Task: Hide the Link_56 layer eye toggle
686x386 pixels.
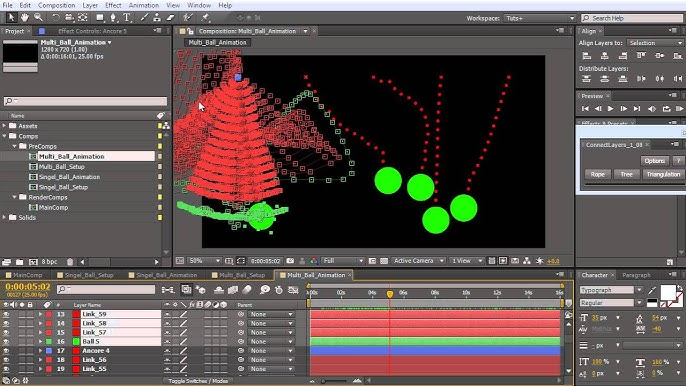Action: pyautogui.click(x=6, y=360)
